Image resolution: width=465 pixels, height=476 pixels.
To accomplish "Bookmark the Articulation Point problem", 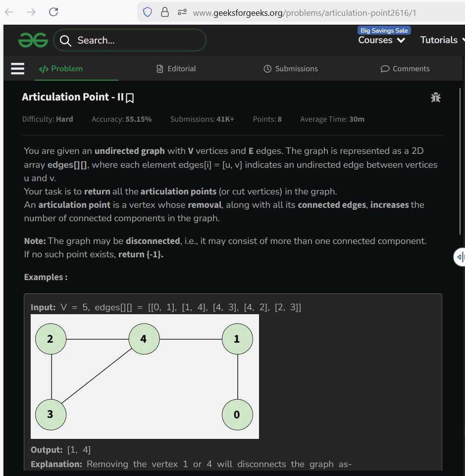I will click(130, 98).
